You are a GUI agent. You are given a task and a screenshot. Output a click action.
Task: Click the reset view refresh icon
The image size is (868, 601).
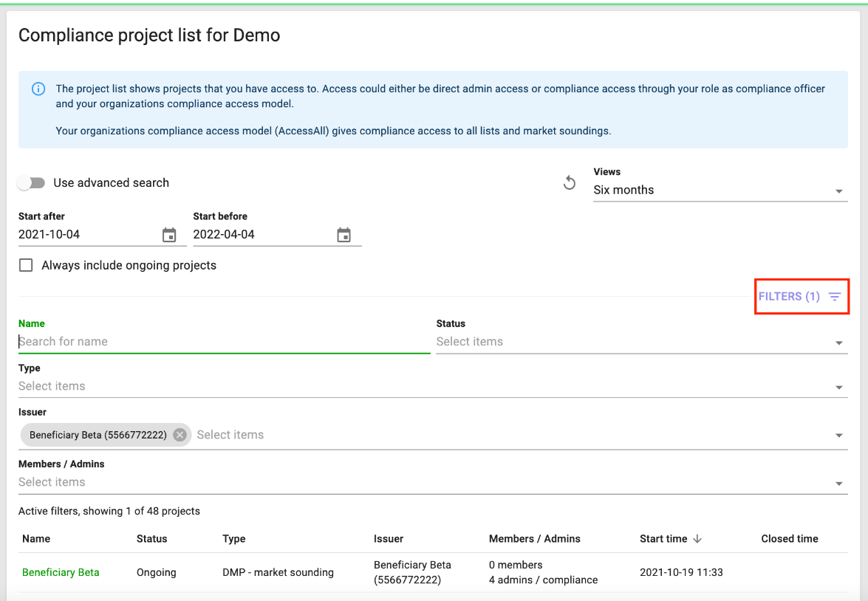pos(569,182)
